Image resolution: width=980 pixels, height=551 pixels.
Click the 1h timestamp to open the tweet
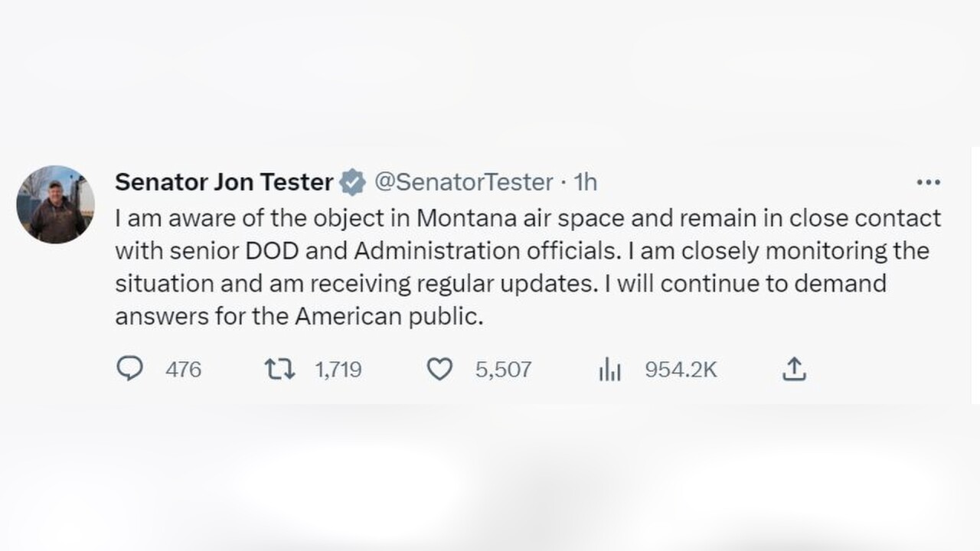[586, 182]
